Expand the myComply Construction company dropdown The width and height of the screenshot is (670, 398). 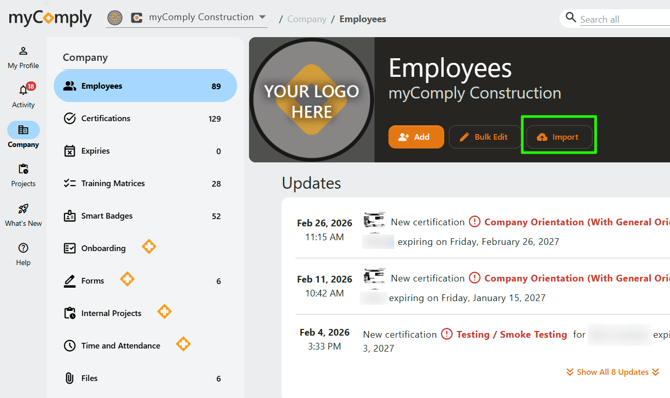click(262, 17)
